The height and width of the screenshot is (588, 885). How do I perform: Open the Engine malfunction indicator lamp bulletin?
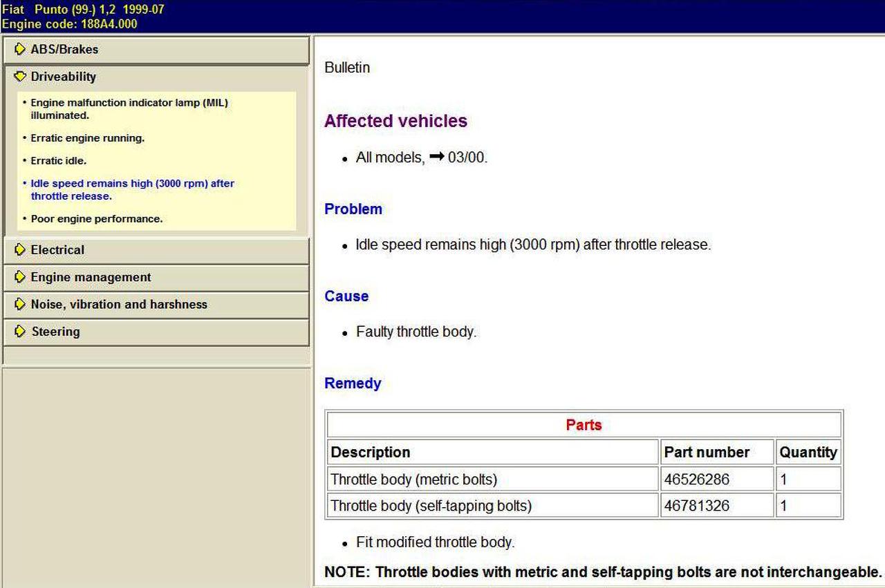(x=129, y=109)
